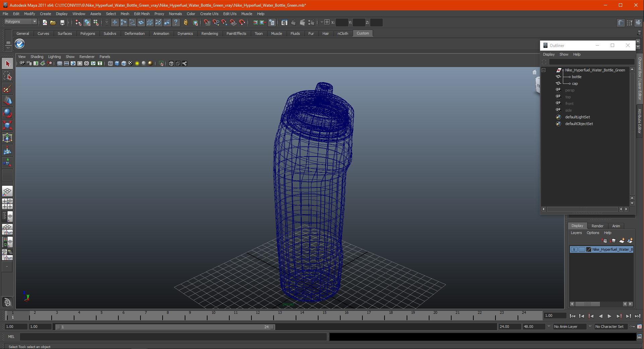Collapse Nike_Hyperfuel_Water_Bottle_Green in Outliner
Screen dimensions: 644x349
pyautogui.click(x=544, y=70)
